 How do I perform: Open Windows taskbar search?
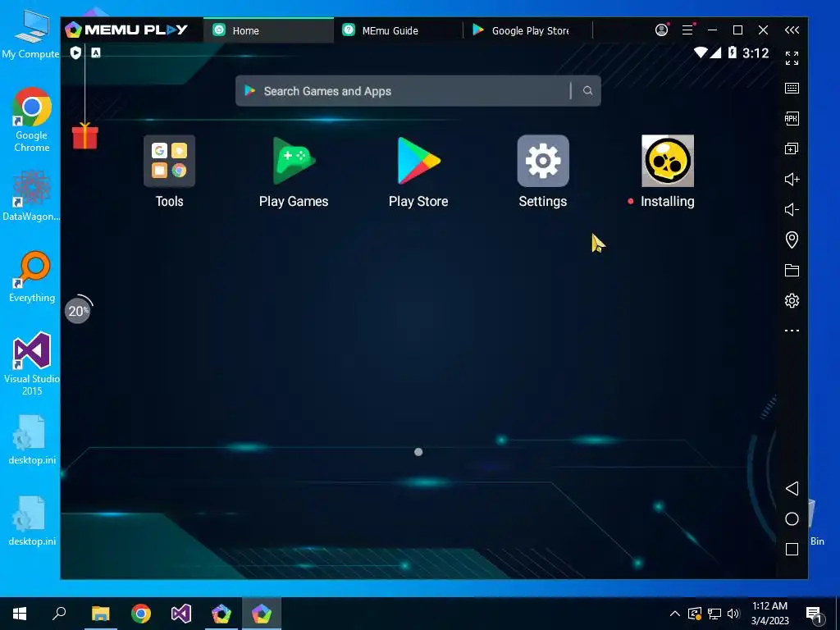[59, 614]
